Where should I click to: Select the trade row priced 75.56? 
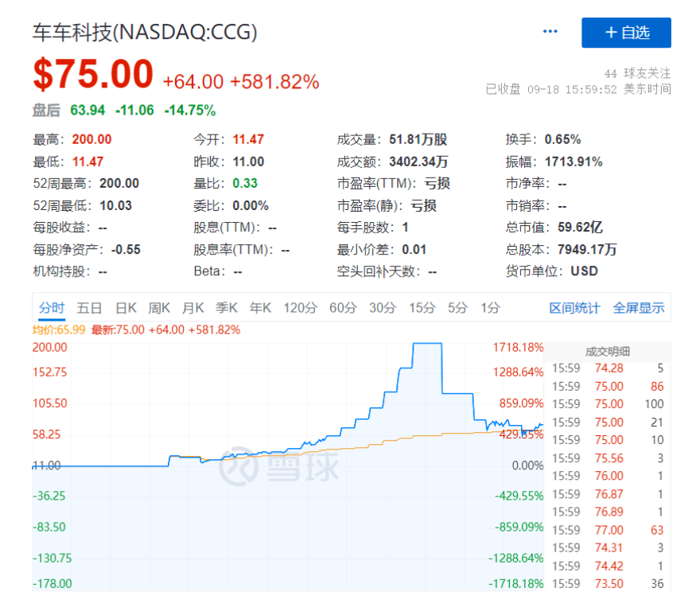point(608,458)
